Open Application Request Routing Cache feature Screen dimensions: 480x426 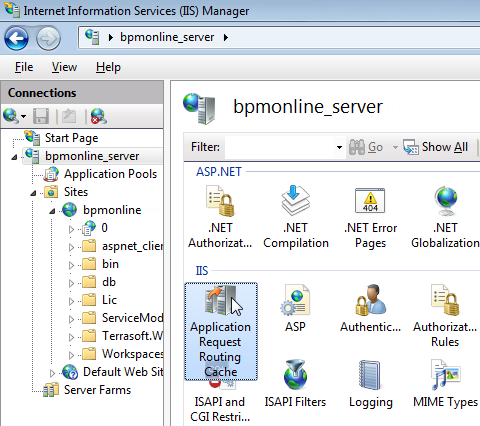(x=221, y=331)
